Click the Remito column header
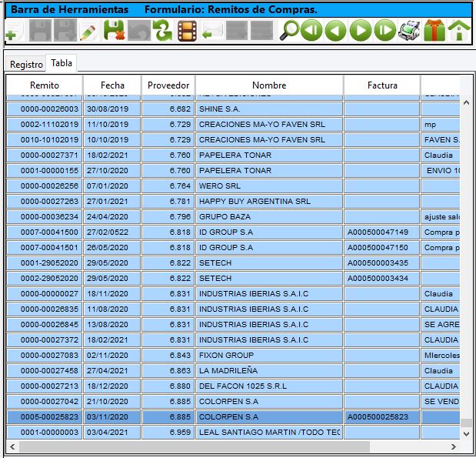This screenshot has width=476, height=458. tap(45, 85)
